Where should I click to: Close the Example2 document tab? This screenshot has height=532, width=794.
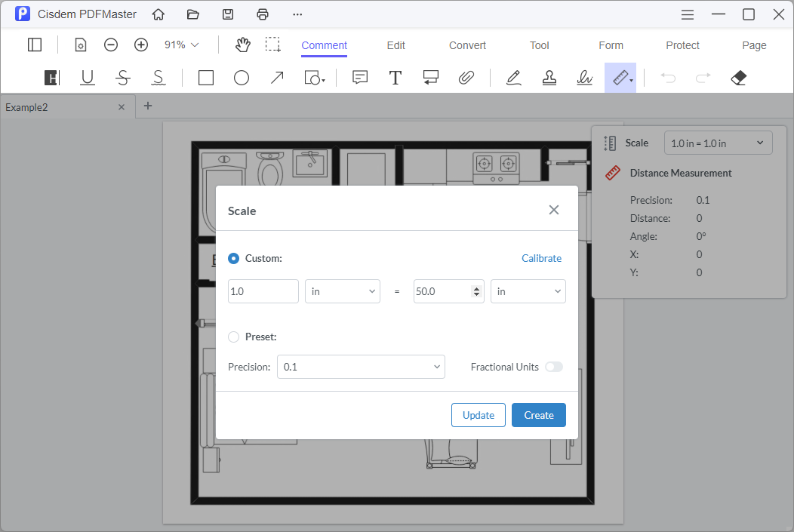tap(122, 107)
